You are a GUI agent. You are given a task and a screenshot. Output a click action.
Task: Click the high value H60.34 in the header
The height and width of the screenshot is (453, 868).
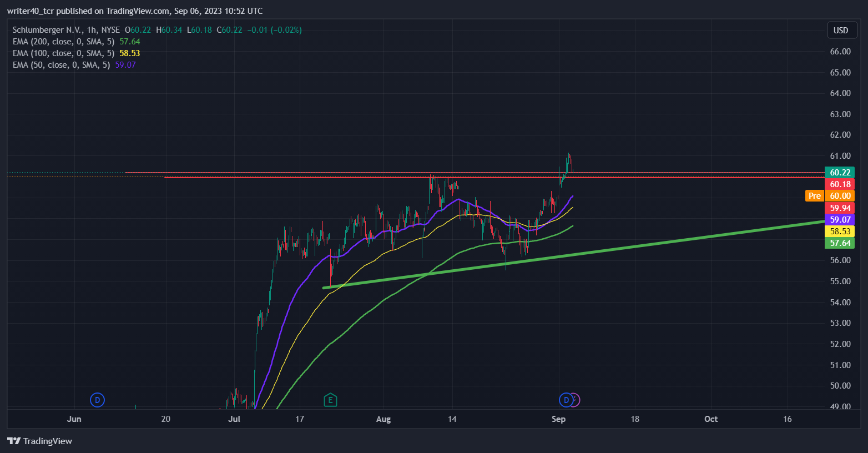click(169, 30)
